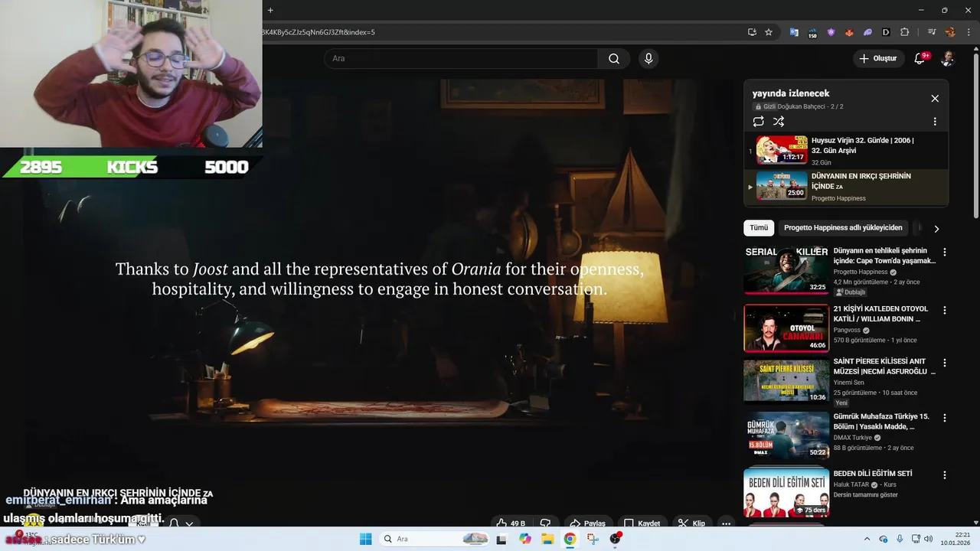The width and height of the screenshot is (980, 551).
Task: Toggle playlist shuffle icon
Action: pyautogui.click(x=779, y=122)
